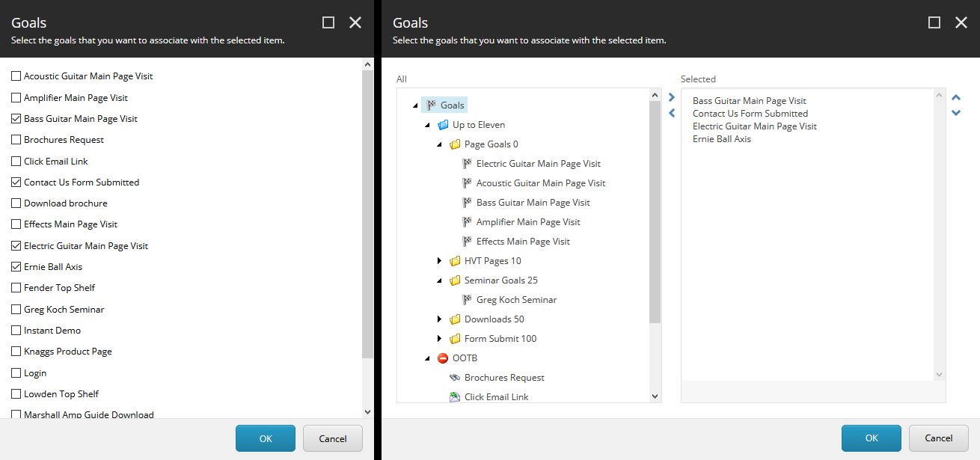This screenshot has height=460, width=980.
Task: Collapse the Up to Eleven node
Action: [x=427, y=125]
